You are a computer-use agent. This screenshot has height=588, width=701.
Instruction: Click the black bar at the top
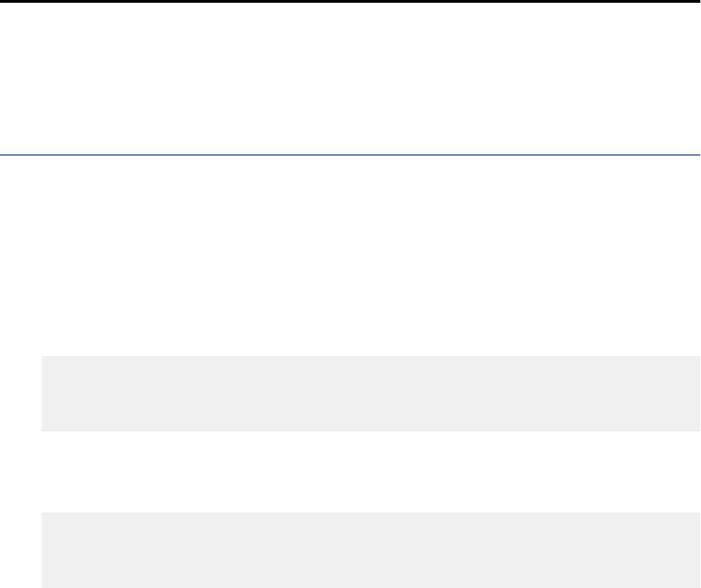[x=350, y=1]
